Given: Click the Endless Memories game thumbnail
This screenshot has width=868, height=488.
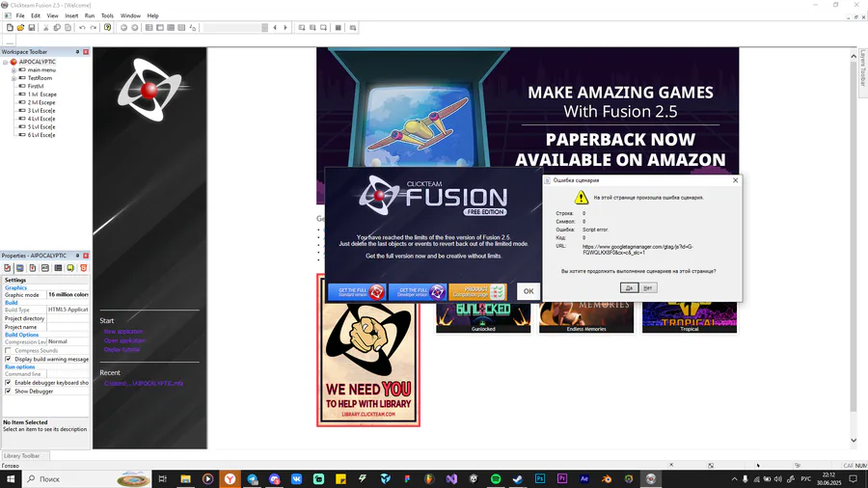Looking at the screenshot, I should point(586,317).
